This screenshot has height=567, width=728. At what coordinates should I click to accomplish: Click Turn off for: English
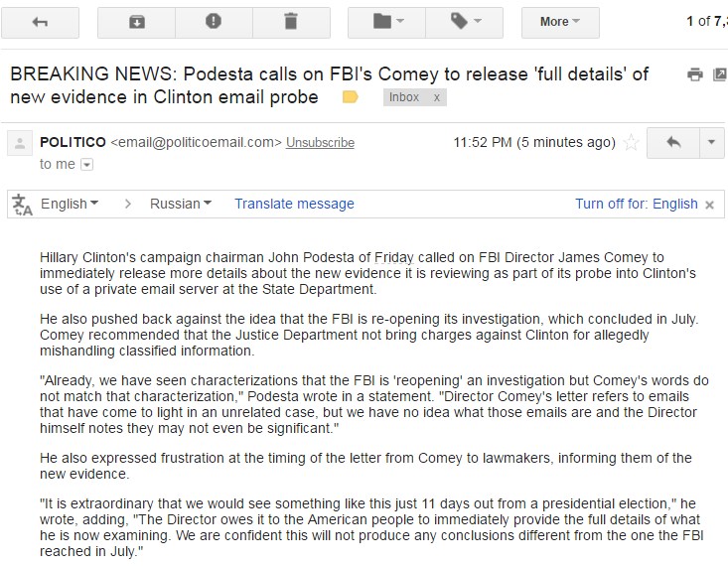637,204
